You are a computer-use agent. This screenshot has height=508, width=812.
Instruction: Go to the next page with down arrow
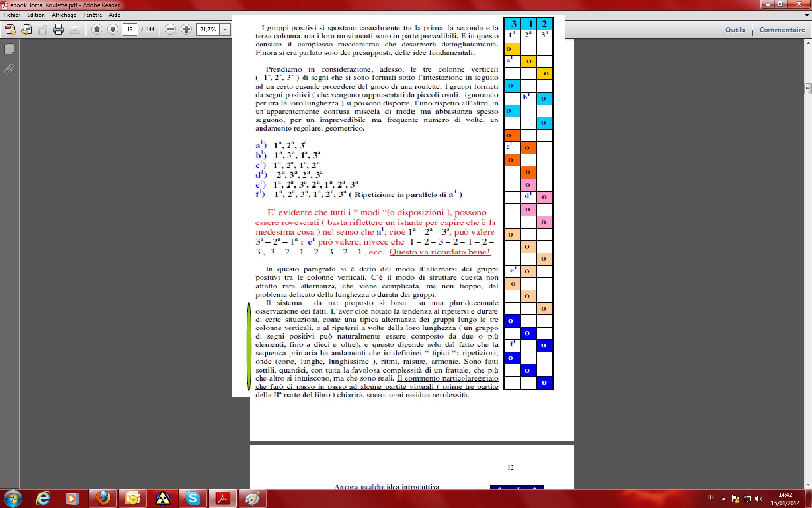click(x=113, y=30)
